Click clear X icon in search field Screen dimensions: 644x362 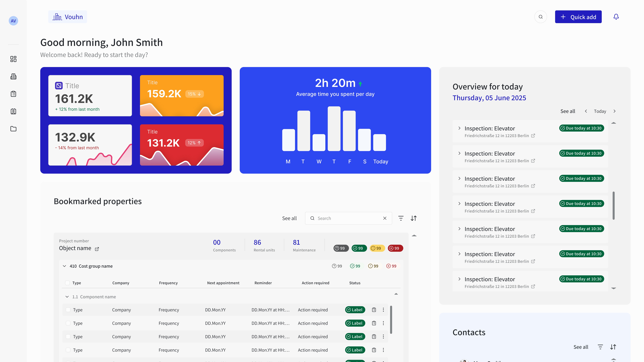(x=385, y=218)
